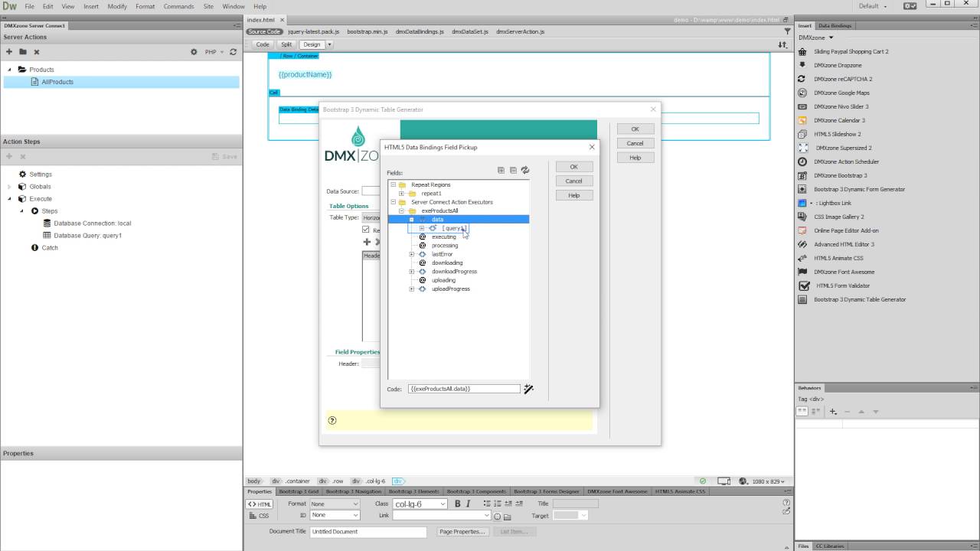Viewport: 980px width, 551px height.
Task: Select the Split view button
Action: [x=286, y=44]
